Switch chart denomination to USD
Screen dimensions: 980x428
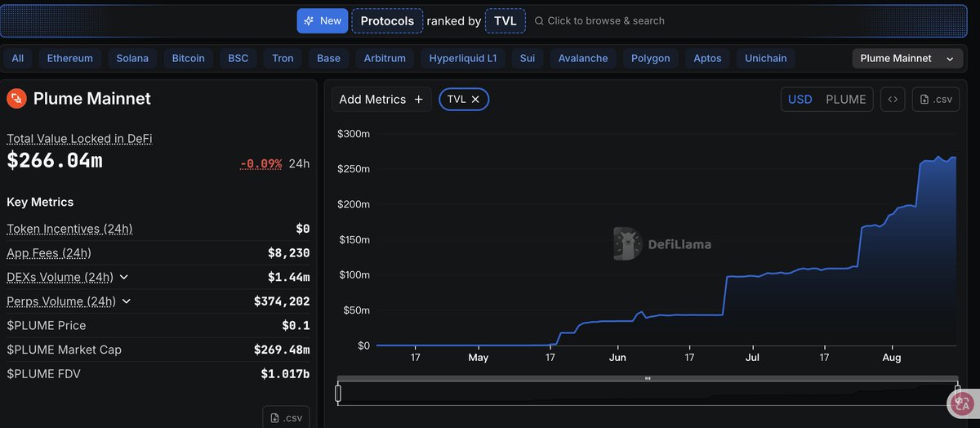800,99
